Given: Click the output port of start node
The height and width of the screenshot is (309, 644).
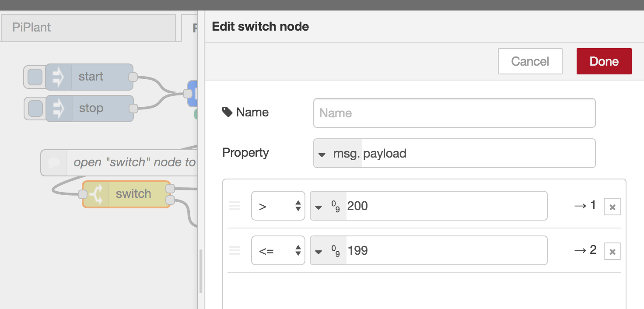Looking at the screenshot, I should pos(133,77).
